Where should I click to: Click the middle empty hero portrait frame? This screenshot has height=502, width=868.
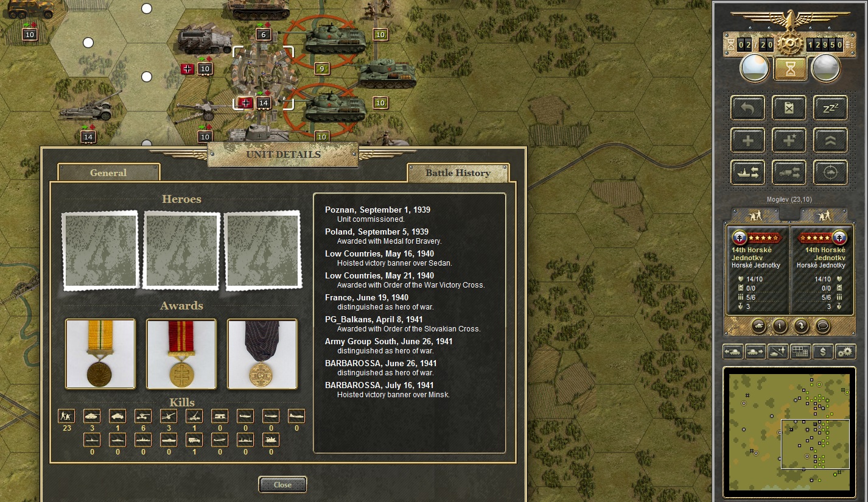click(181, 250)
